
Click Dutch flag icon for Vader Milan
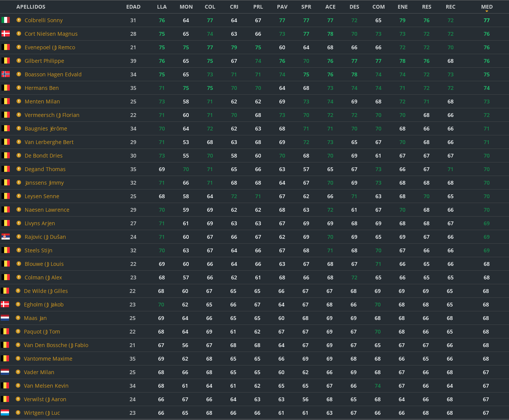click(x=5, y=372)
